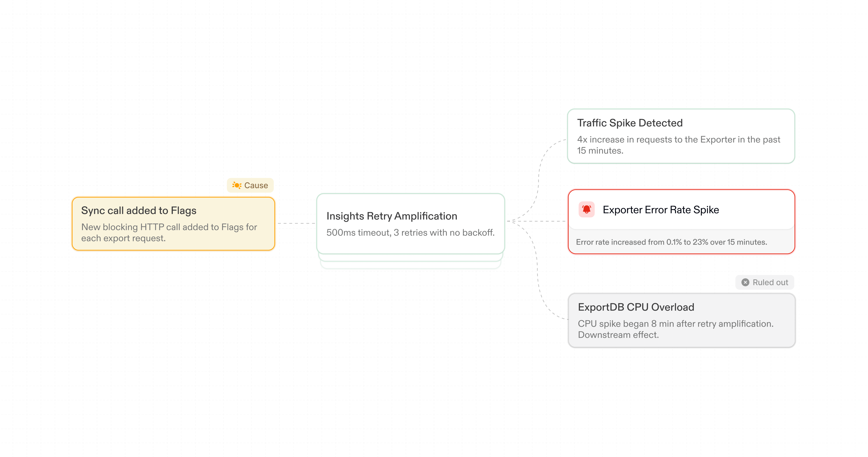Image resolution: width=868 pixels, height=457 pixels.
Task: Select the Traffic Spike Detected title
Action: click(630, 123)
